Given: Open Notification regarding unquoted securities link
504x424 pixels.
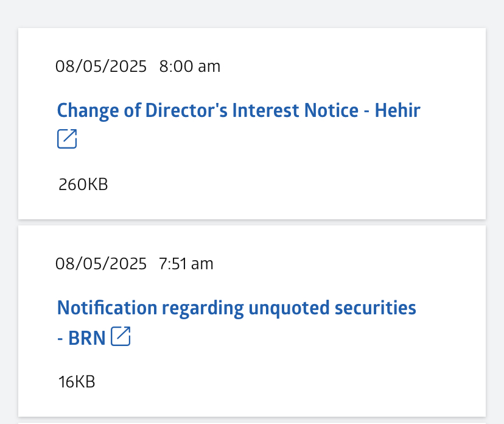Looking at the screenshot, I should tap(236, 308).
